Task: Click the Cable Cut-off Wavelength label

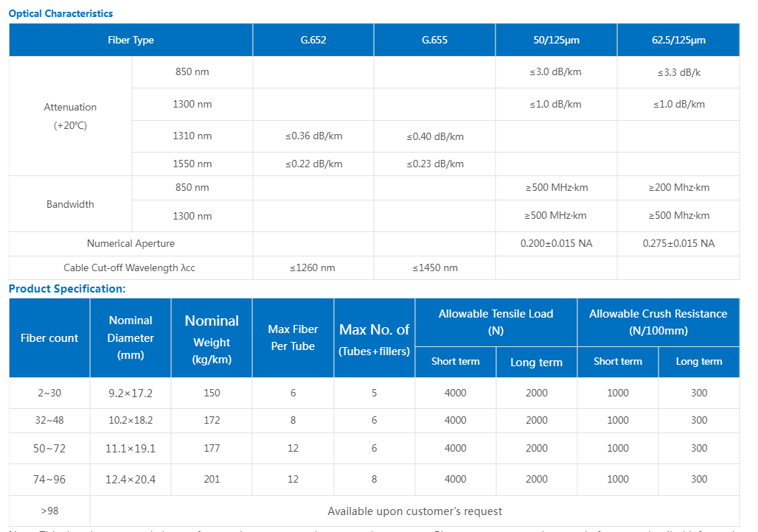Action: click(x=131, y=267)
